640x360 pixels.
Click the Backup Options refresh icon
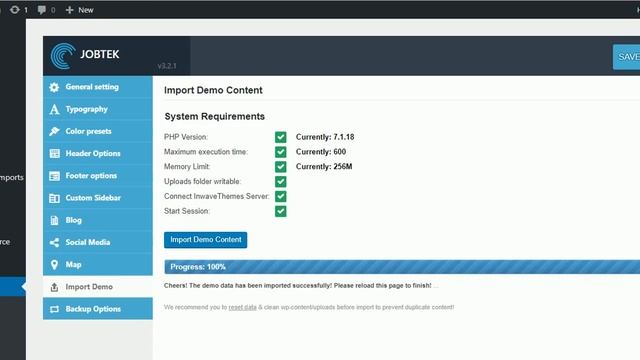point(54,309)
